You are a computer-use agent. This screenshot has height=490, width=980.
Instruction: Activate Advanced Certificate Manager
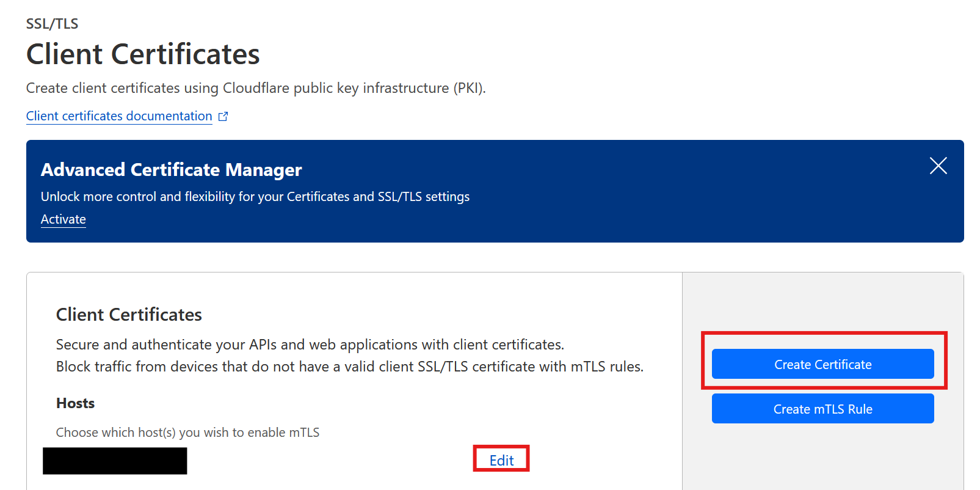coord(64,219)
